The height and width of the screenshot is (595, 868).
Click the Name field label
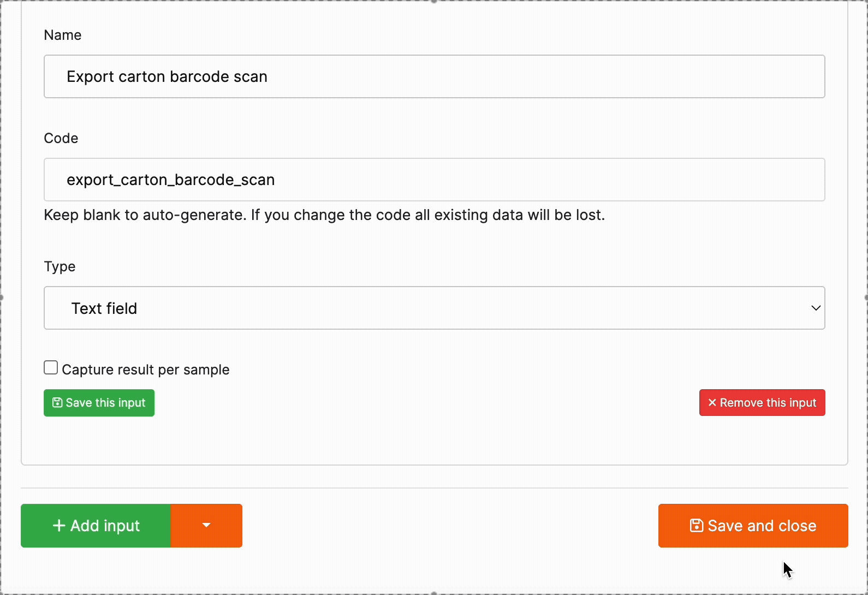point(63,35)
